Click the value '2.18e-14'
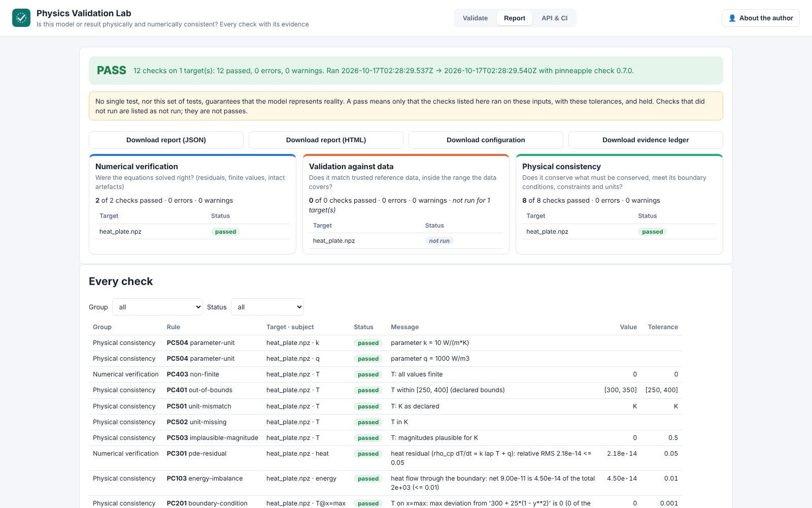This screenshot has height=508, width=812. pos(622,454)
